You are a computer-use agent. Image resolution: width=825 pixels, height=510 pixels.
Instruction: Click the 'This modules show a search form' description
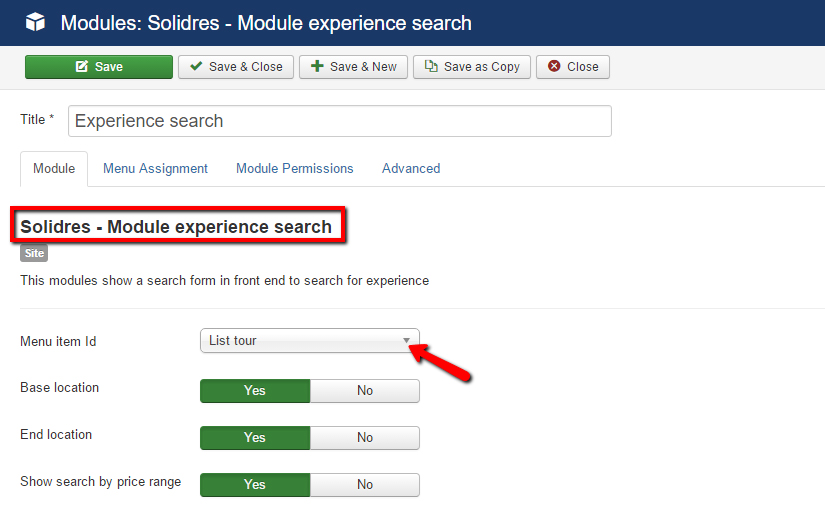(x=225, y=281)
